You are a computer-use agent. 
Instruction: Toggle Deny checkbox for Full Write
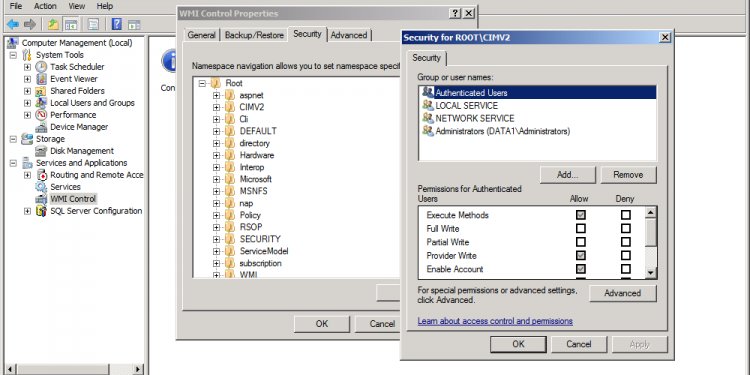click(626, 229)
